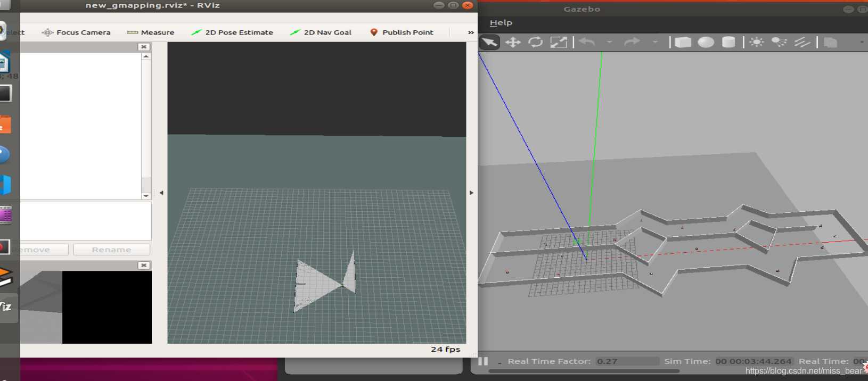Open the undo history dropdown in Gazebo
This screenshot has width=868, height=381.
(609, 42)
